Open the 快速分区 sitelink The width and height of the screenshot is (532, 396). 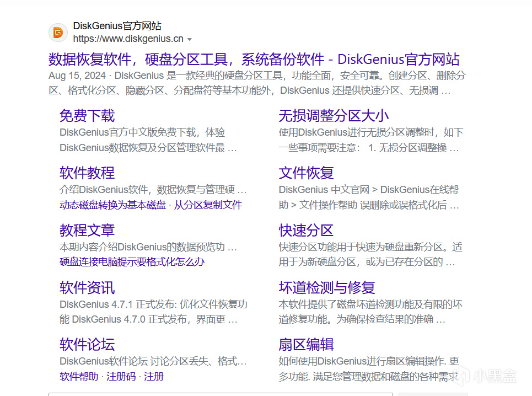pyautogui.click(x=306, y=230)
